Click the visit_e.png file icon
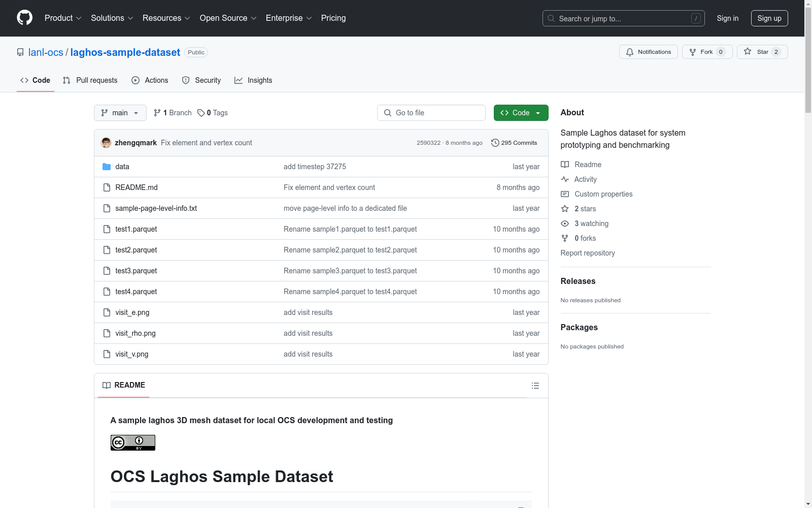The width and height of the screenshot is (812, 508). (x=107, y=312)
